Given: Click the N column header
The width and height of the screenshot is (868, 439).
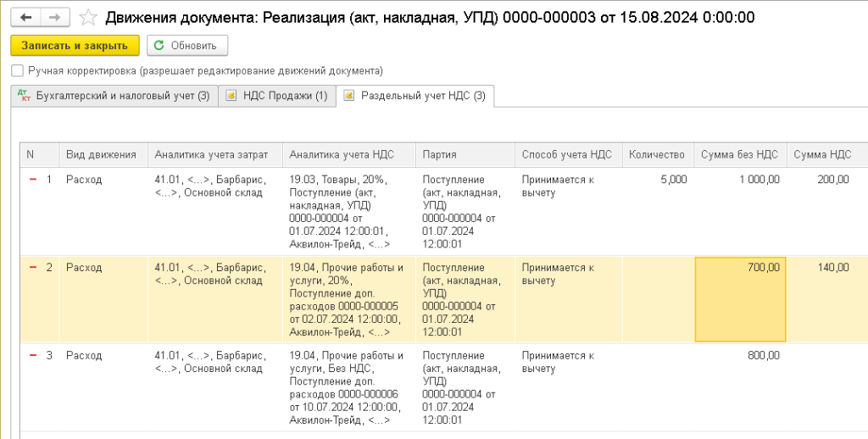Looking at the screenshot, I should tap(39, 155).
